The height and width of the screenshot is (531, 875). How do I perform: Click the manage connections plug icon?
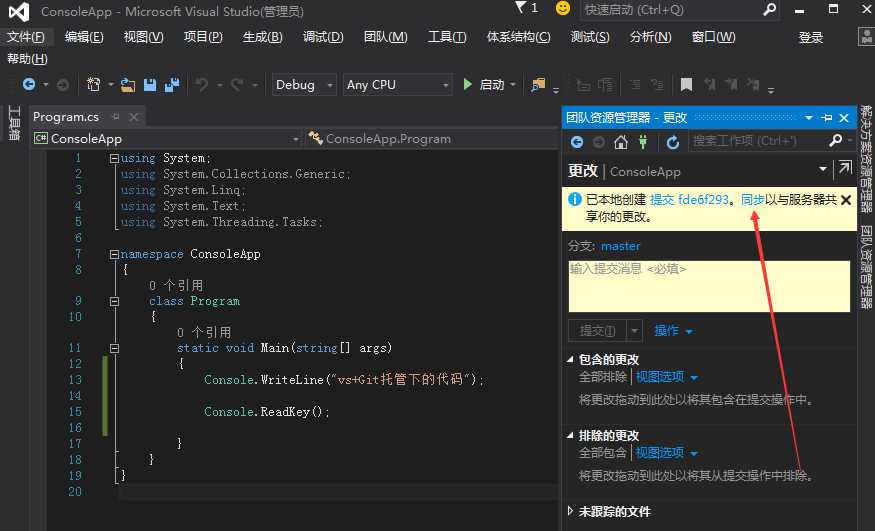[x=643, y=142]
